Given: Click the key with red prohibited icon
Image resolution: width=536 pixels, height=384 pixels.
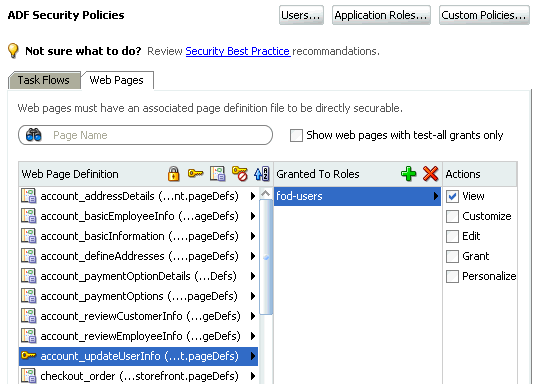Looking at the screenshot, I should 240,174.
